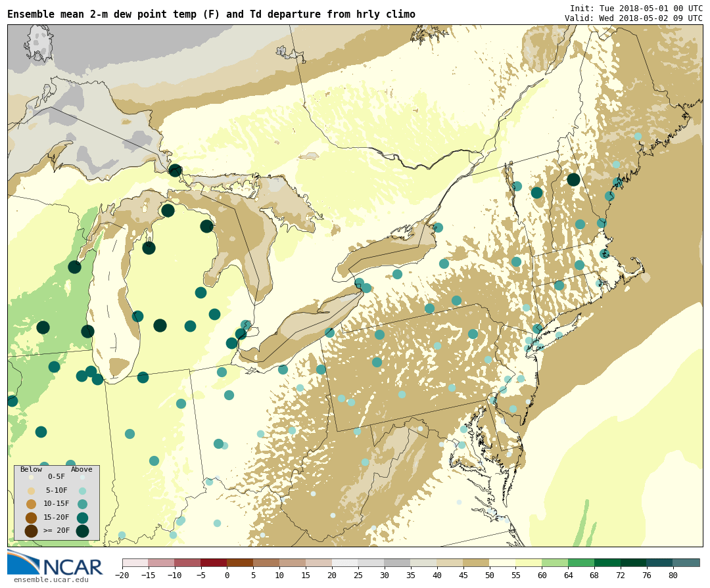
Task: Click the '0-5F' legend label
Action: [x=57, y=477]
